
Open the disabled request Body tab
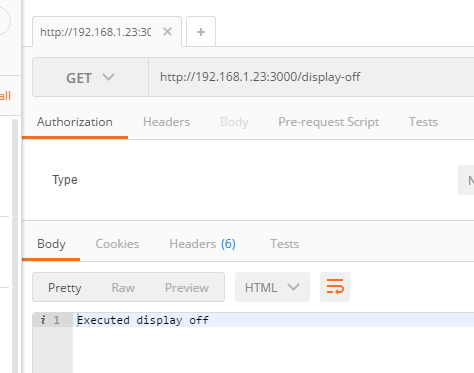(234, 122)
